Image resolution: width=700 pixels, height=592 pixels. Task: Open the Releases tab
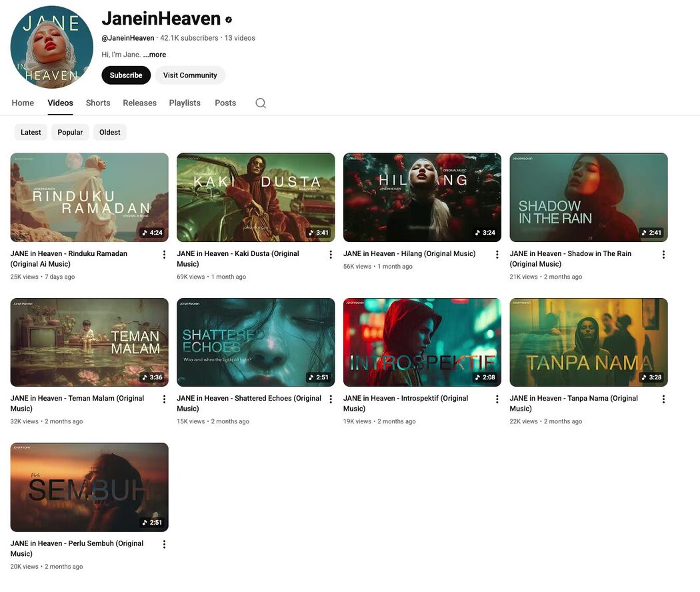[140, 103]
